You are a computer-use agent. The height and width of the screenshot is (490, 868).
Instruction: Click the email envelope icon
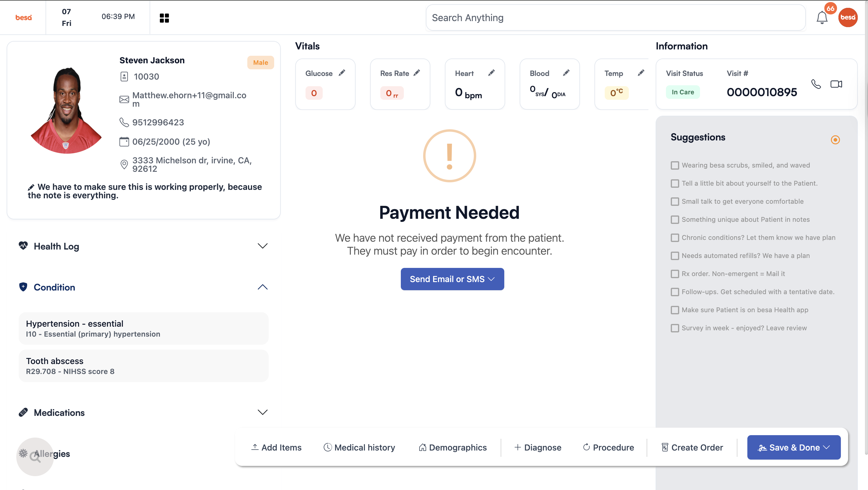tap(124, 99)
